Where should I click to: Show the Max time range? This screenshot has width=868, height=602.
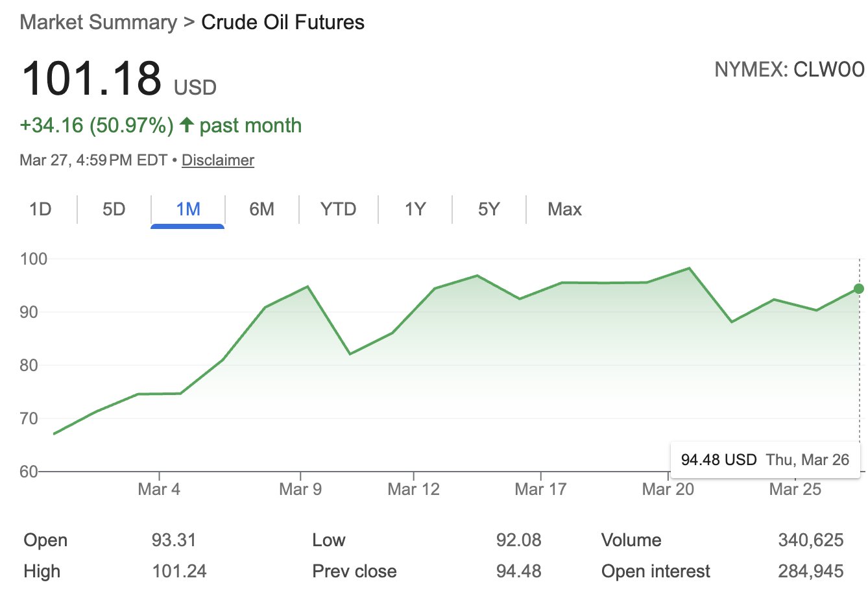pos(564,210)
